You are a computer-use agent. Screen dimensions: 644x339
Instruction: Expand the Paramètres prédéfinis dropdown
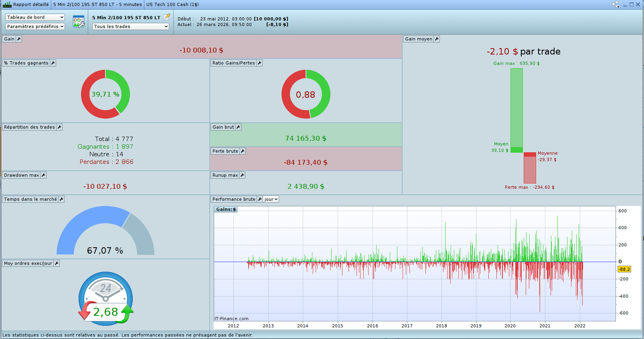(x=35, y=26)
